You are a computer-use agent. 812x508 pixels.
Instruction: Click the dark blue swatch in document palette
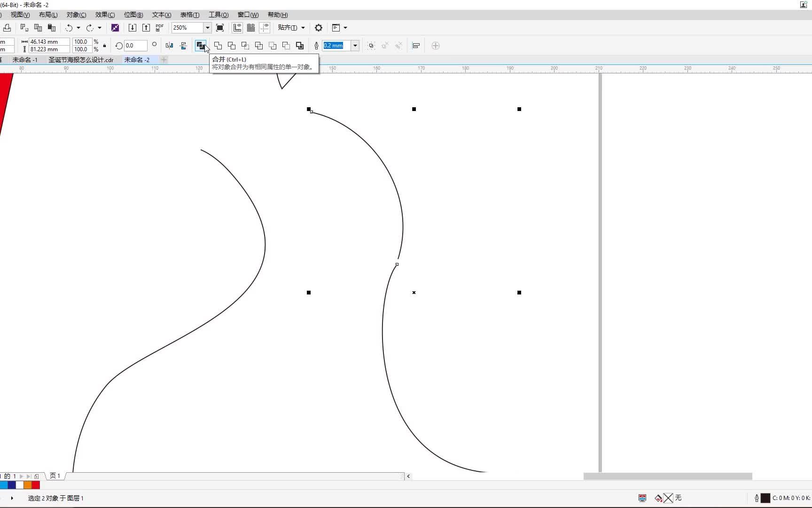click(x=12, y=485)
